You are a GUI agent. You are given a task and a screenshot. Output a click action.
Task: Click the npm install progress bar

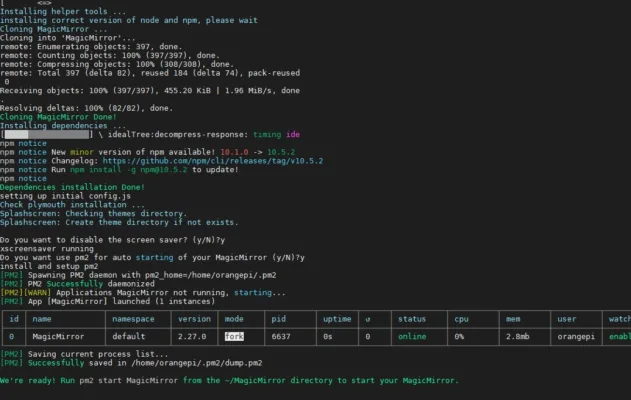(47, 134)
